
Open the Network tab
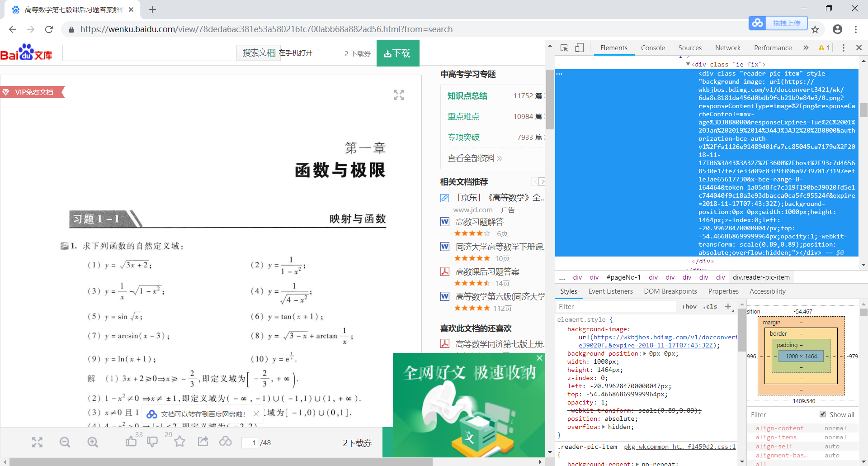[728, 48]
